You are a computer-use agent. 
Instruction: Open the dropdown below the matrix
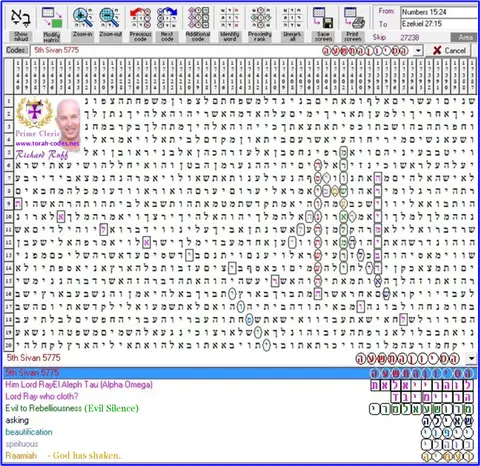(x=471, y=359)
